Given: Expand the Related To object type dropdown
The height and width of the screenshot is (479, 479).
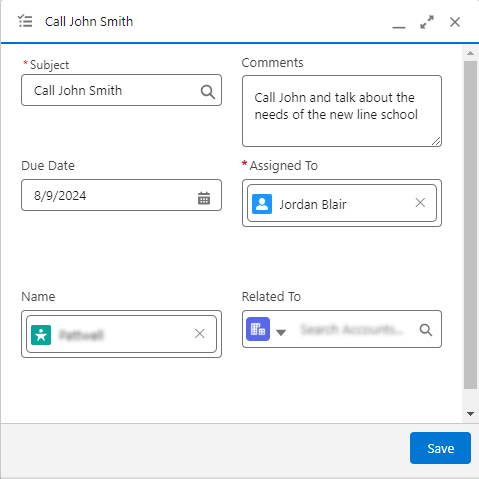Looking at the screenshot, I should pyautogui.click(x=281, y=332).
